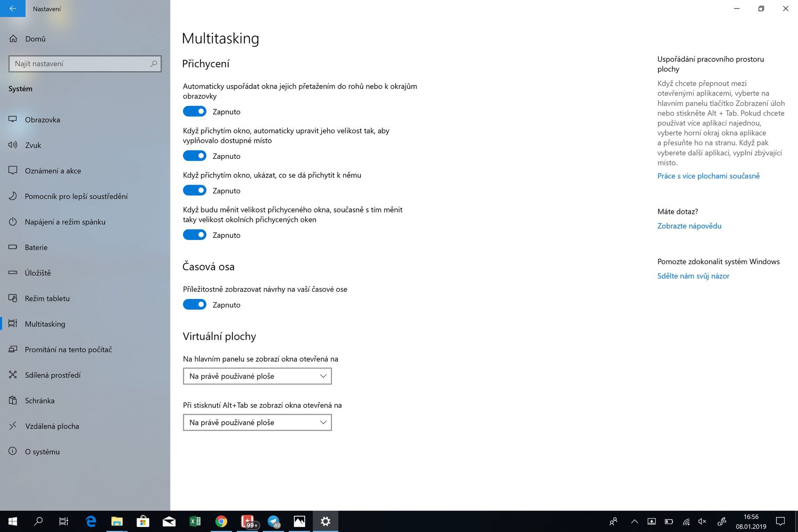Viewport: 798px width, 532px height.
Task: Click the Task View icon on taskbar
Action: point(63,521)
